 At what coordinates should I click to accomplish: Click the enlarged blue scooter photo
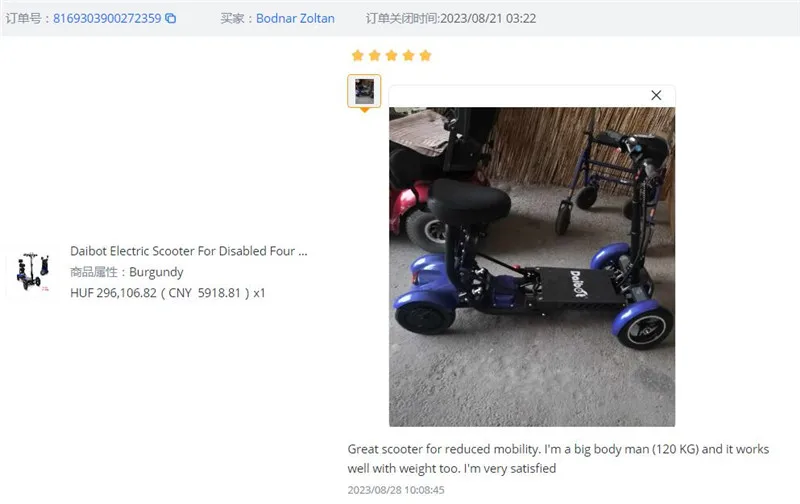coord(532,267)
